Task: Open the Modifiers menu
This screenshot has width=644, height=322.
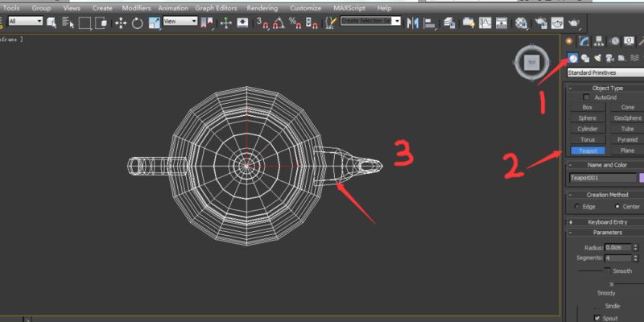Action: click(x=136, y=8)
